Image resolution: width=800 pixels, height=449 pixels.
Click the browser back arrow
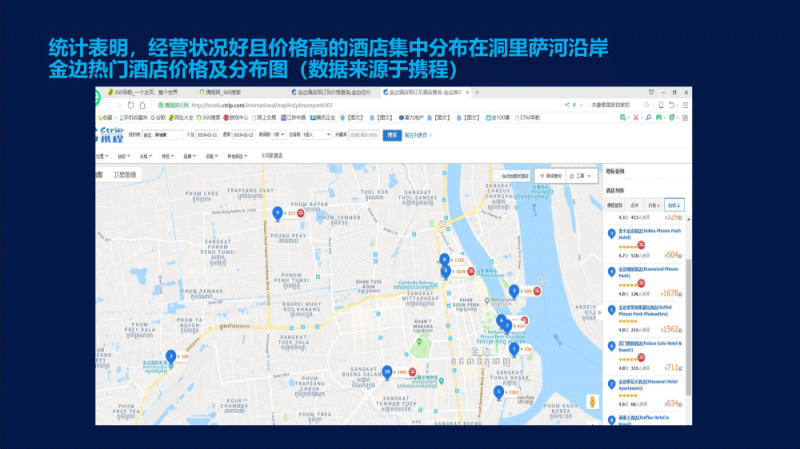108,105
